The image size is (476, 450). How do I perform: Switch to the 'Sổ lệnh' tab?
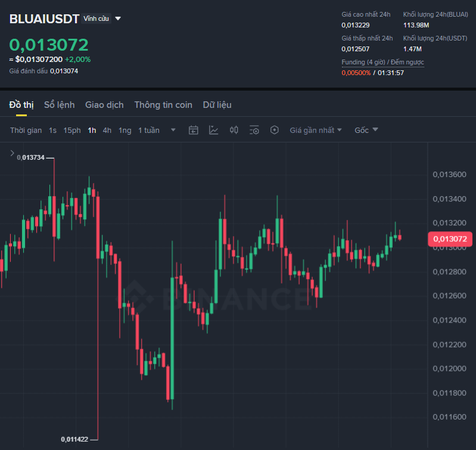click(x=59, y=105)
